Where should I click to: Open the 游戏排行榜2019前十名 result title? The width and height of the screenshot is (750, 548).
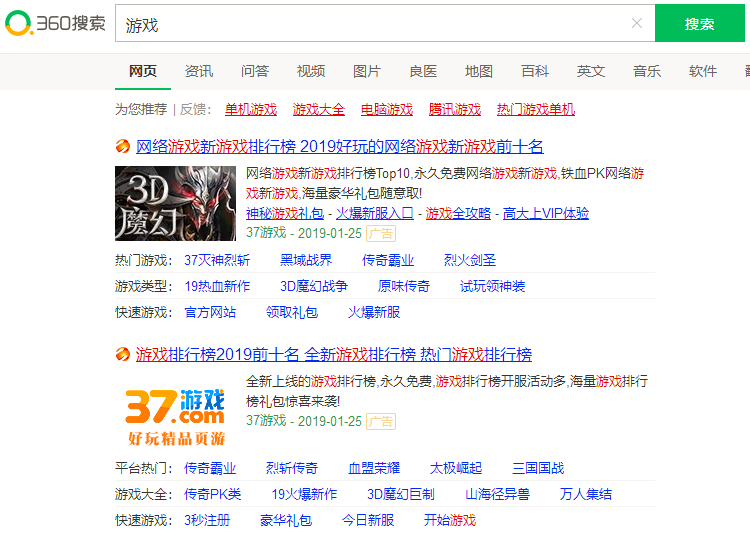(334, 355)
